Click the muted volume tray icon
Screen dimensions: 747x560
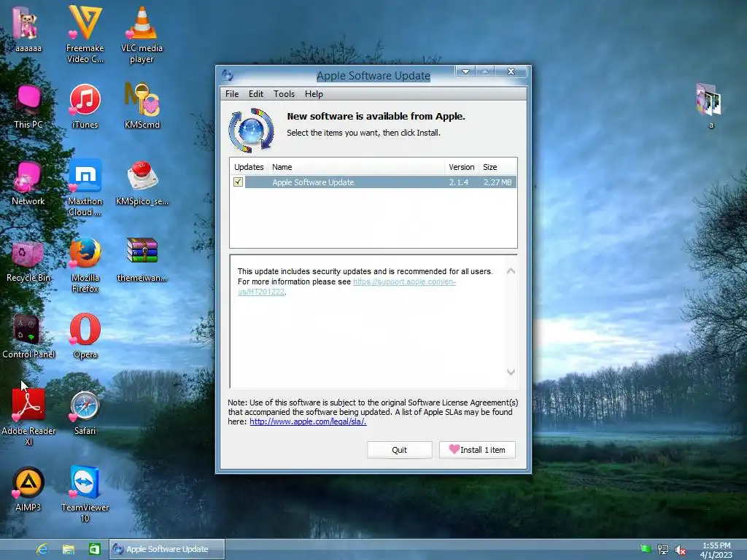[x=681, y=550]
